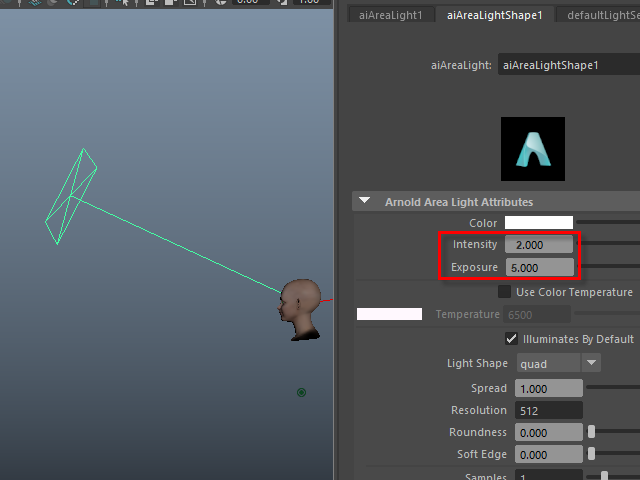
Task: Click the Spread value field
Action: pyautogui.click(x=548, y=388)
